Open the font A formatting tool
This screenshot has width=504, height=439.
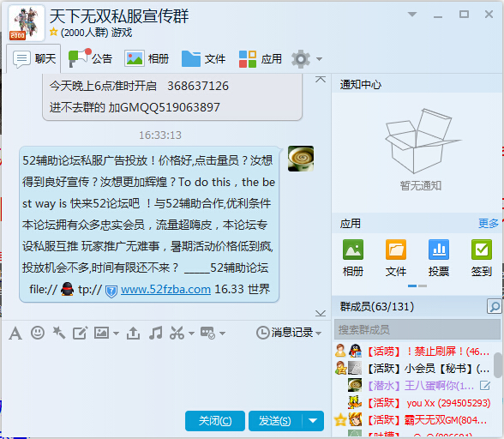tap(15, 334)
